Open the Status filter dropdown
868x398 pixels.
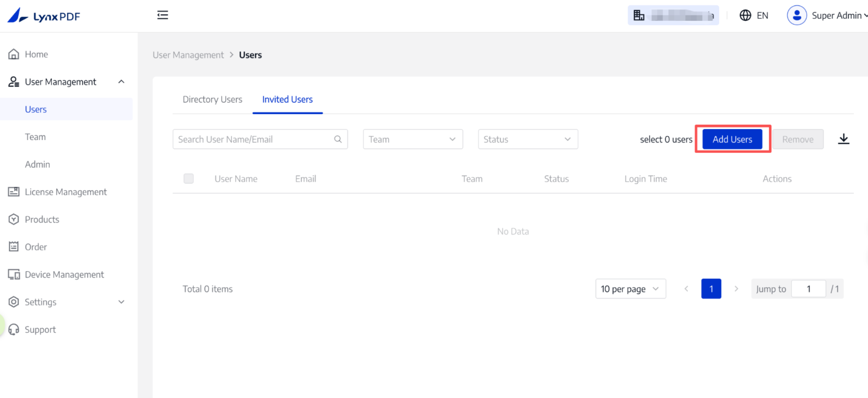(x=527, y=139)
